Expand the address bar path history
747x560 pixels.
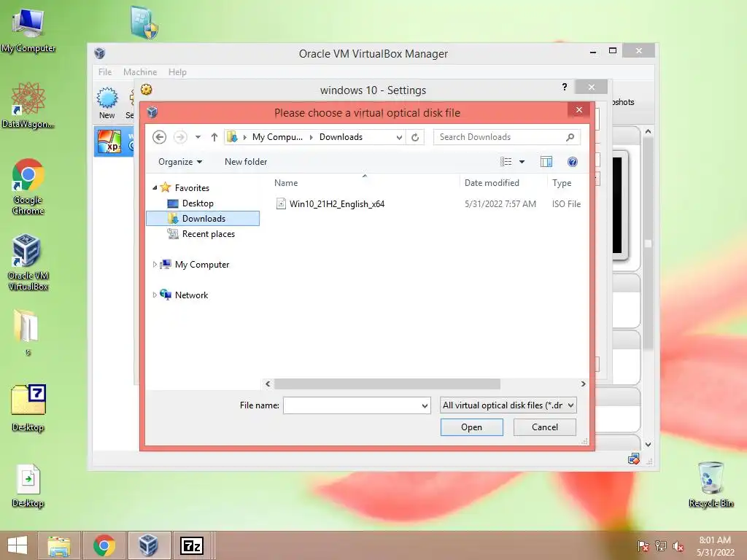399,137
